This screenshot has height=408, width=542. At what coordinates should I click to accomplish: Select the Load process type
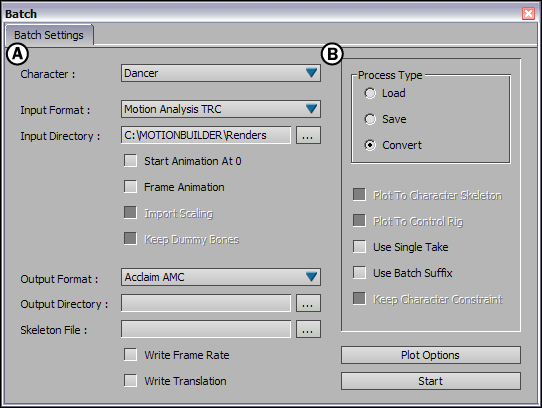pos(370,93)
